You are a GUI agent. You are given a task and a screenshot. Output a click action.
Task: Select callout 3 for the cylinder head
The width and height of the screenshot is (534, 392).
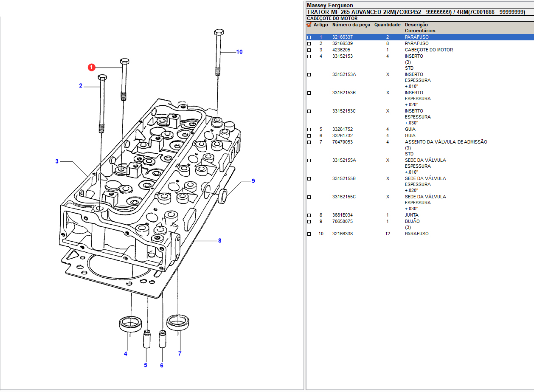coord(57,161)
